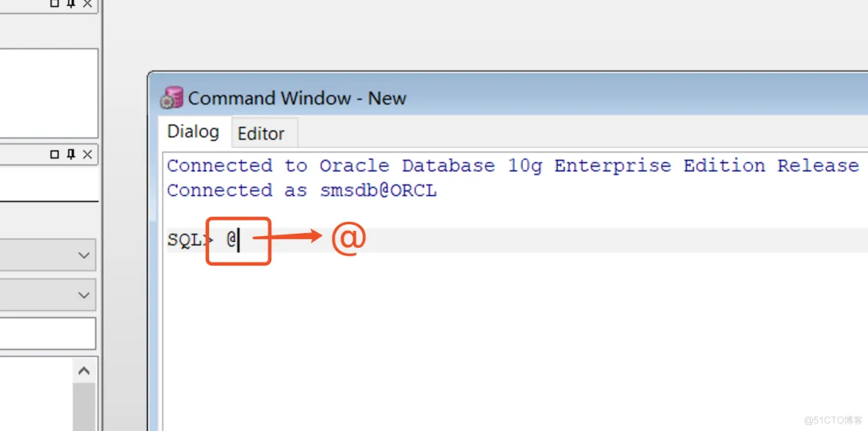Switch to the Editor tab
The image size is (868, 431).
click(x=261, y=133)
